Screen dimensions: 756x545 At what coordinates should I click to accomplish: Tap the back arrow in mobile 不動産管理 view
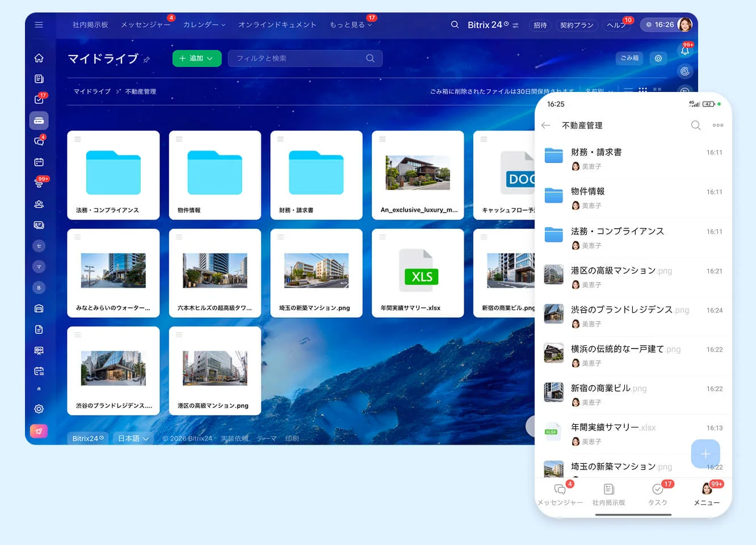click(545, 125)
